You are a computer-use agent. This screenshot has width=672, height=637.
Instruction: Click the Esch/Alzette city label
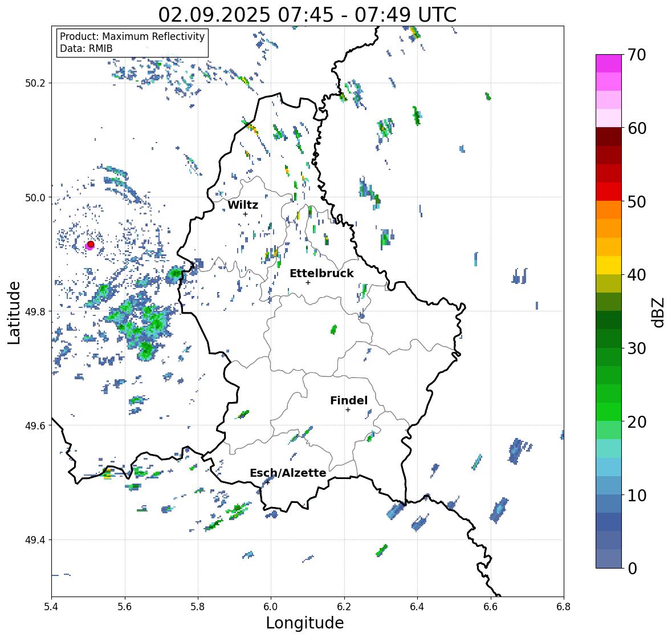click(288, 473)
